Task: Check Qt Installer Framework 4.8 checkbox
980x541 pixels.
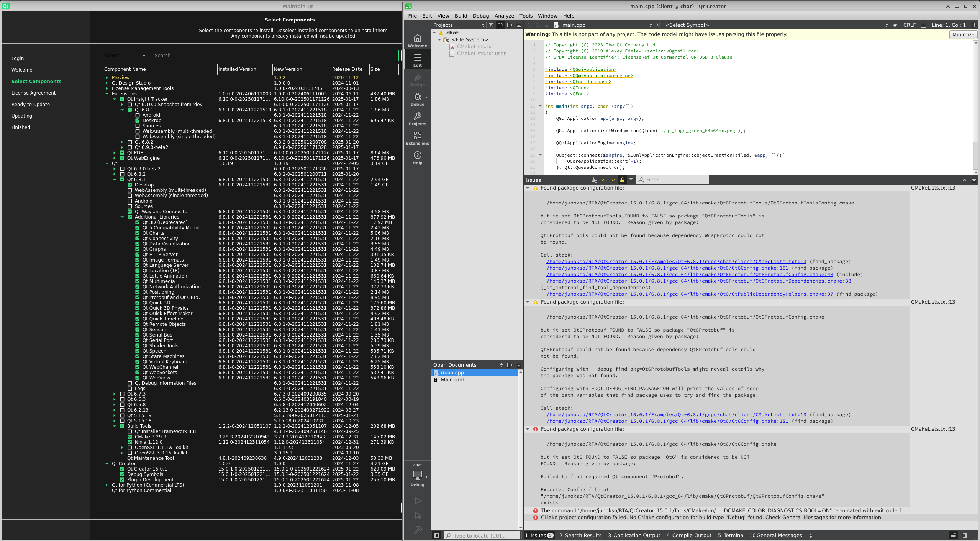Action: point(130,431)
